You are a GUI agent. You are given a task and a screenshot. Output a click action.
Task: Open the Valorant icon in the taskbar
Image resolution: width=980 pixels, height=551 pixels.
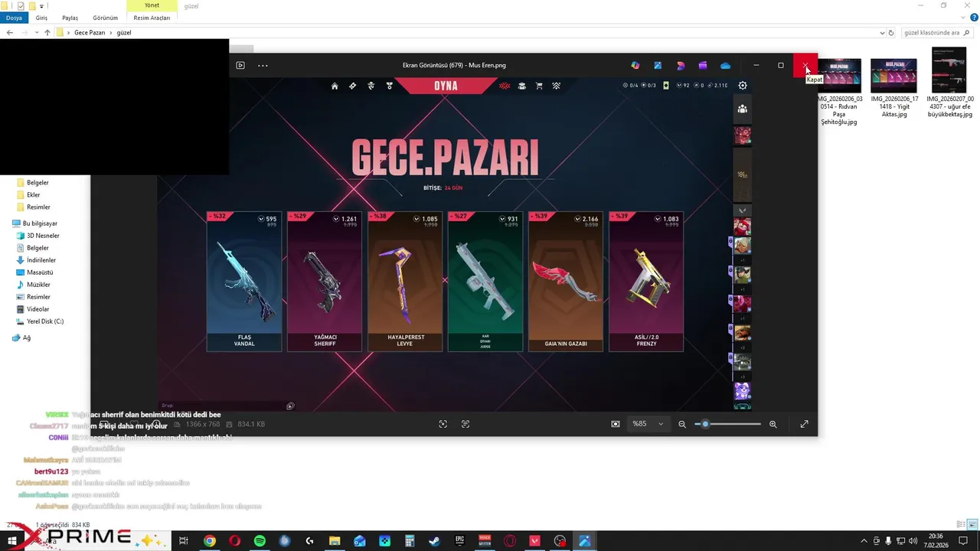(x=535, y=541)
